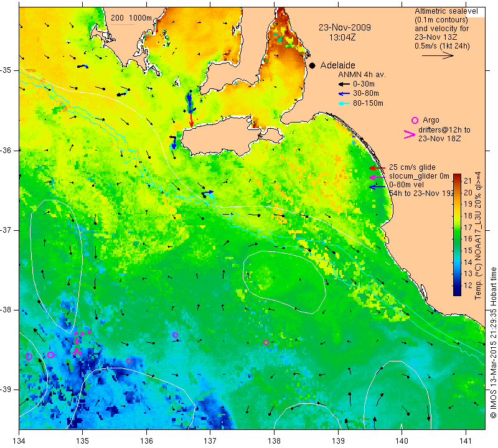Click the 13:04Z time label
Viewport: 498px width, 448px height.
pyautogui.click(x=342, y=37)
